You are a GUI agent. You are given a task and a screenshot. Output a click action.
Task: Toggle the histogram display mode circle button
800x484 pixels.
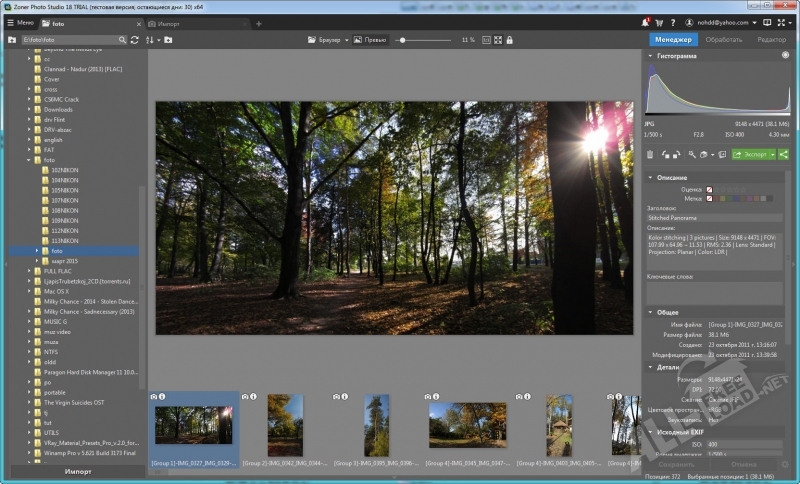pos(785,56)
